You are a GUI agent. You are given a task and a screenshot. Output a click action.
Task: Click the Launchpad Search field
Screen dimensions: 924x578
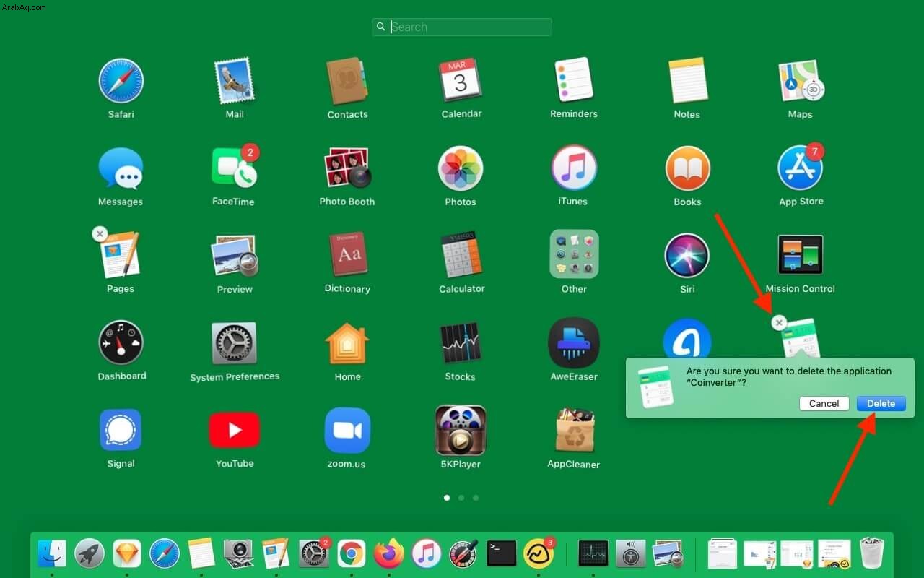point(462,27)
